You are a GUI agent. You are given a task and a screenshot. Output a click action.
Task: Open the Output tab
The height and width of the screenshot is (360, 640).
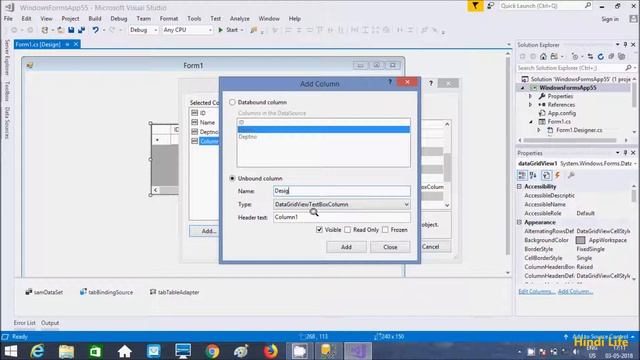tap(50, 323)
